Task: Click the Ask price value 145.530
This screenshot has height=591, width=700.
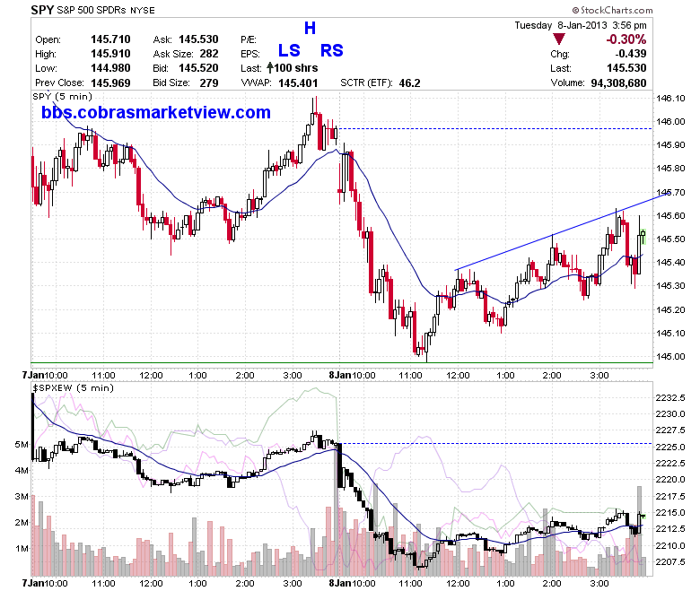Action: click(198, 39)
